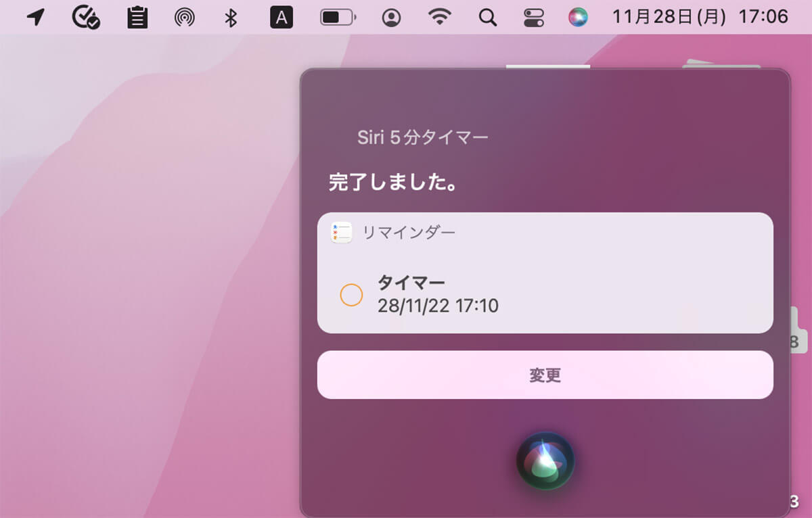Image resolution: width=812 pixels, height=518 pixels.
Task: Click the 完了しました。 response text
Action: (393, 183)
